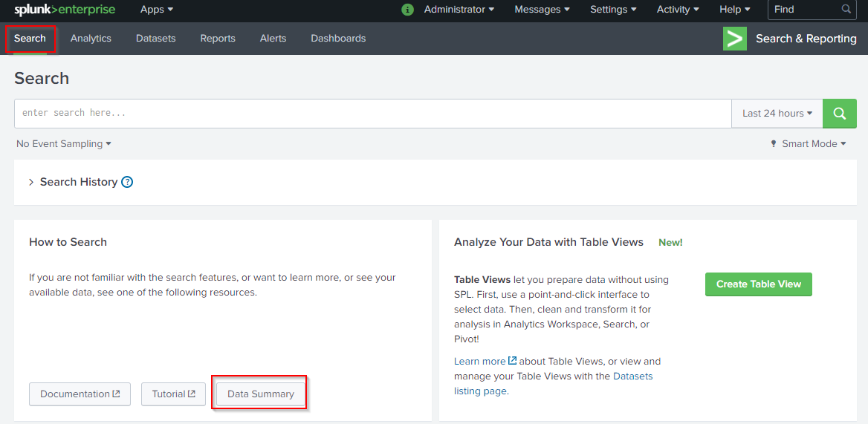Click the How to Search heading
868x424 pixels.
[68, 242]
